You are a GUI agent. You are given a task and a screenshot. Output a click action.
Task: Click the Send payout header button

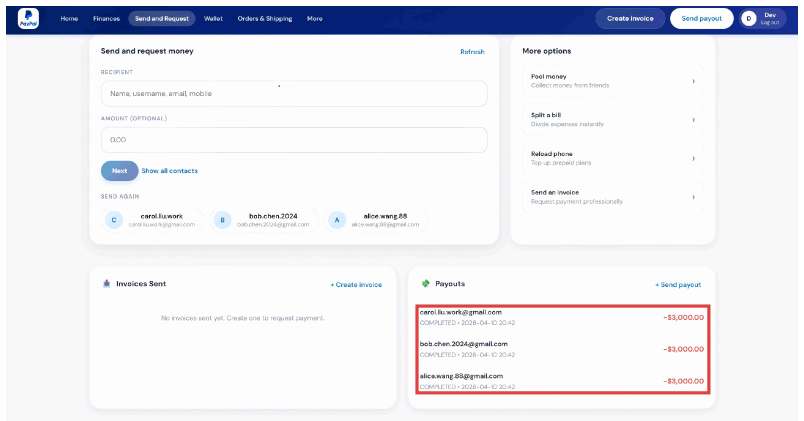coord(701,18)
